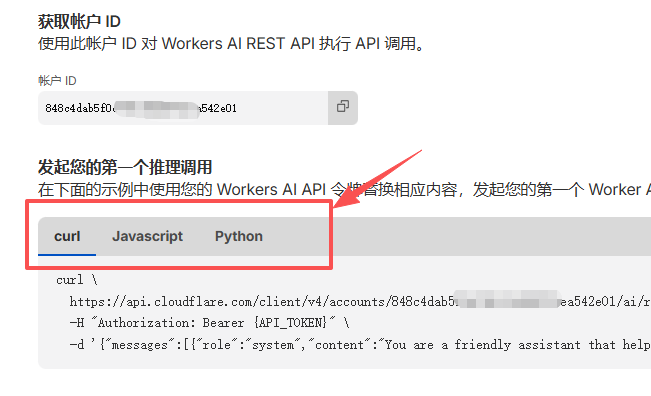Image resolution: width=651 pixels, height=396 pixels.
Task: Click the "curl \" line in the code block
Action: pyautogui.click(x=77, y=280)
